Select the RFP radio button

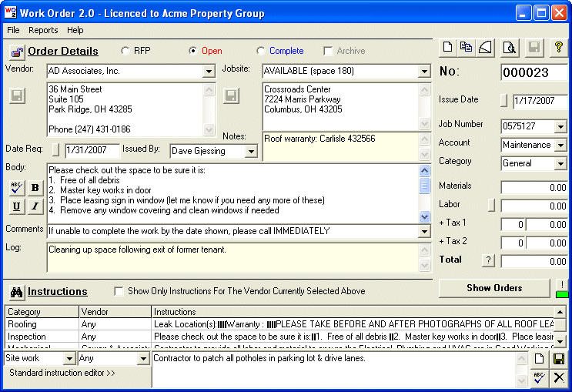pyautogui.click(x=125, y=51)
